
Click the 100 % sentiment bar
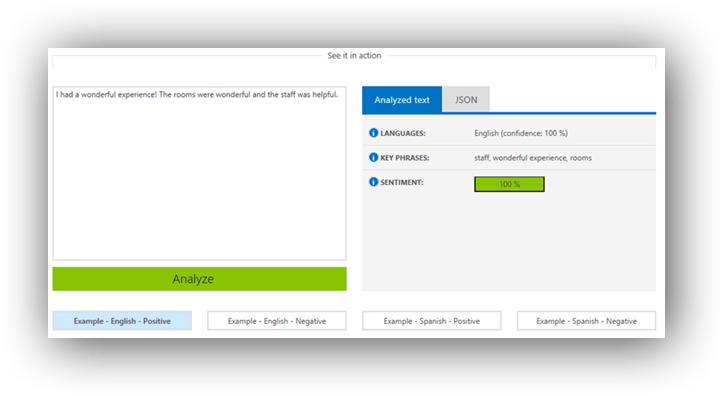510,184
